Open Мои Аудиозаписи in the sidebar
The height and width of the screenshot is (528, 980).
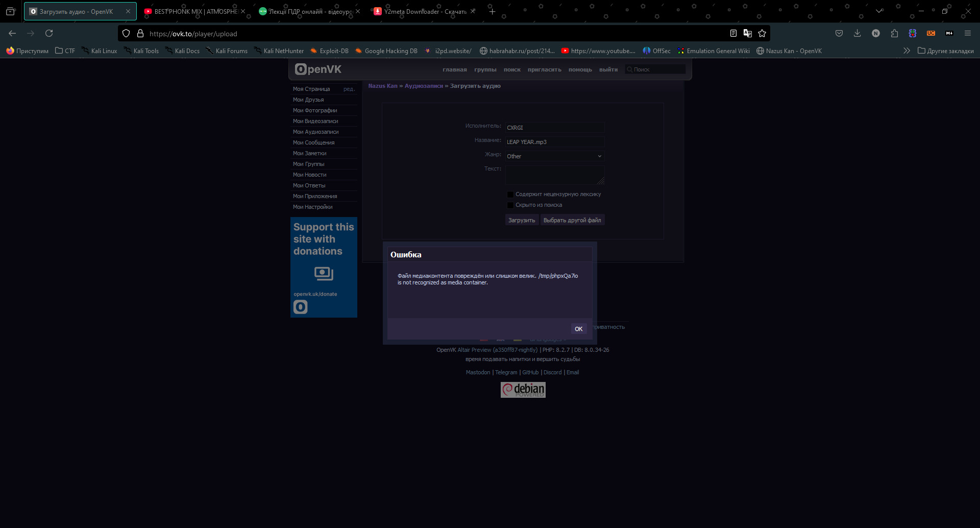pyautogui.click(x=315, y=132)
